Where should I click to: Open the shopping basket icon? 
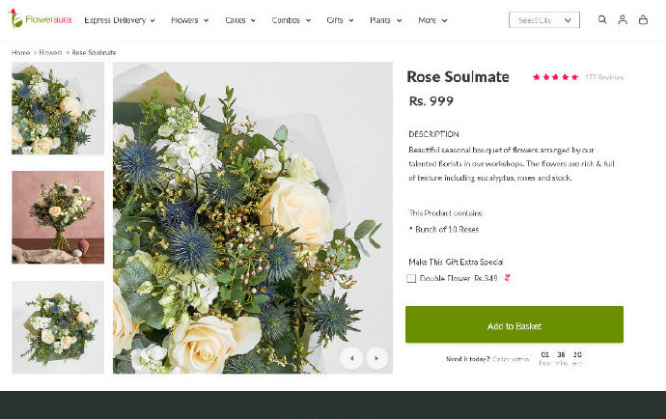tap(643, 19)
